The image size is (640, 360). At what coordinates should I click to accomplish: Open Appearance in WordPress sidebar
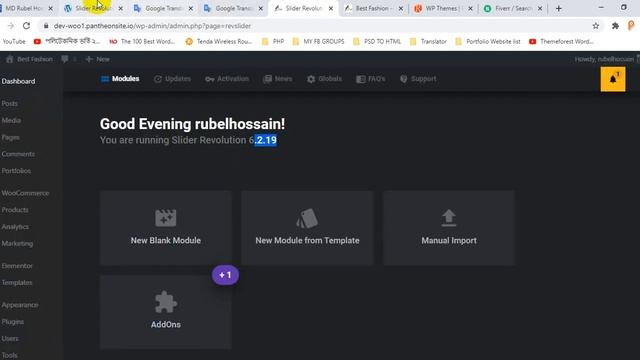pyautogui.click(x=20, y=305)
